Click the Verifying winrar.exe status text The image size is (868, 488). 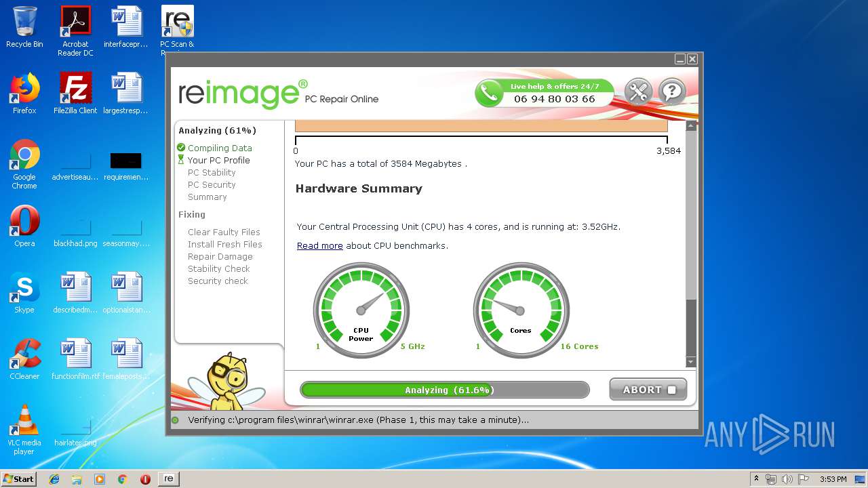(x=358, y=420)
